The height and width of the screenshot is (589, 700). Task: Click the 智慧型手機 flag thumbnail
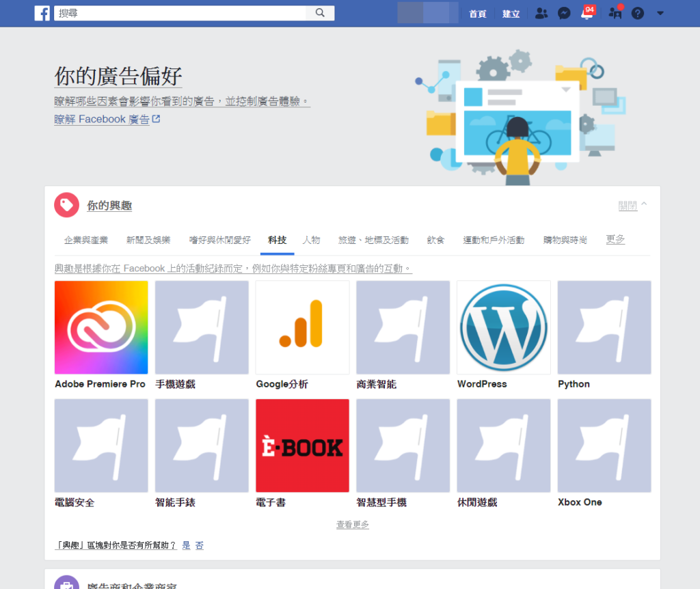(403, 446)
